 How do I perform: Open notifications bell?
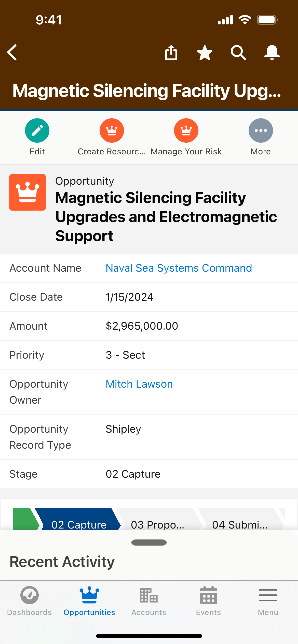coord(272,53)
